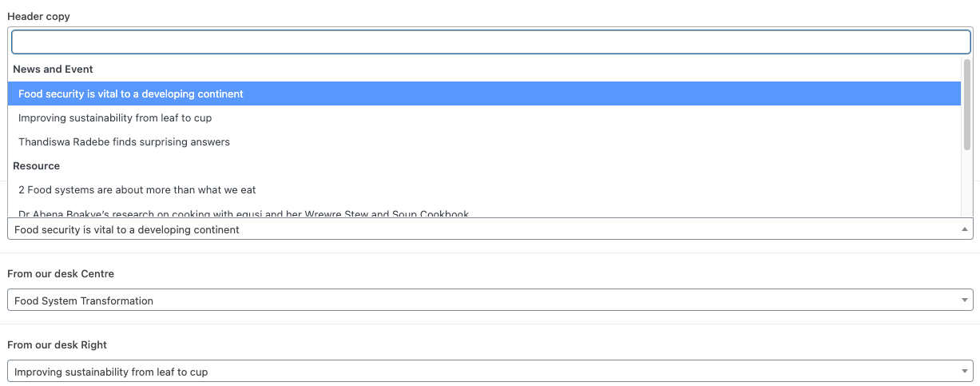Viewport: 980px width, 386px height.
Task: Click the search field in the open dropdown
Action: point(490,42)
